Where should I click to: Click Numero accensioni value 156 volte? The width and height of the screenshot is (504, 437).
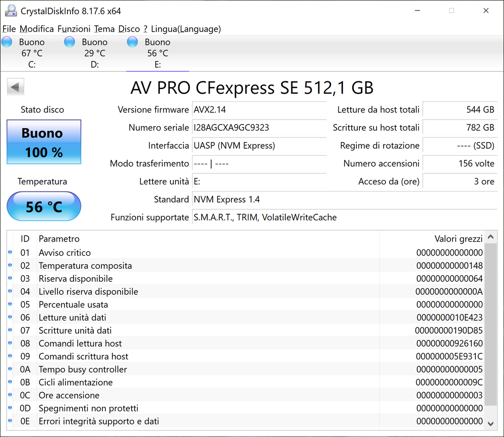460,164
